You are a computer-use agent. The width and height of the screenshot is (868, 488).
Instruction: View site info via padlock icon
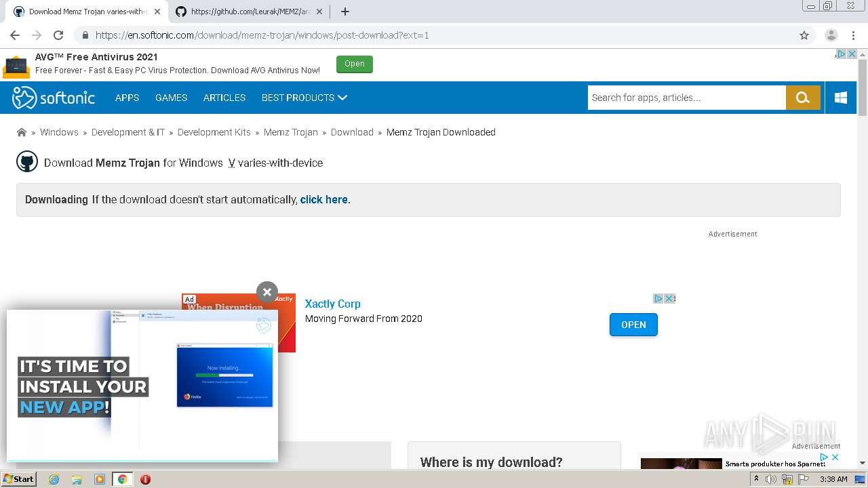tap(85, 35)
